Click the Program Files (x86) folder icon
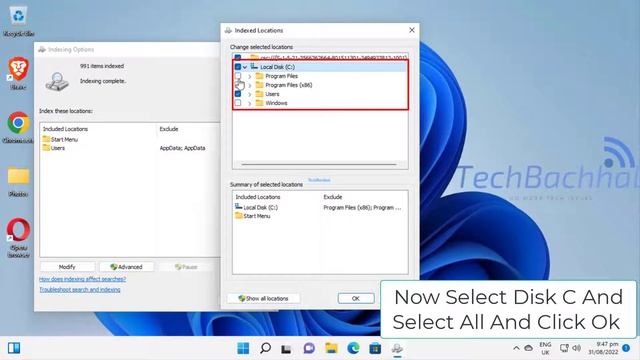This screenshot has width=640, height=360. click(x=260, y=85)
